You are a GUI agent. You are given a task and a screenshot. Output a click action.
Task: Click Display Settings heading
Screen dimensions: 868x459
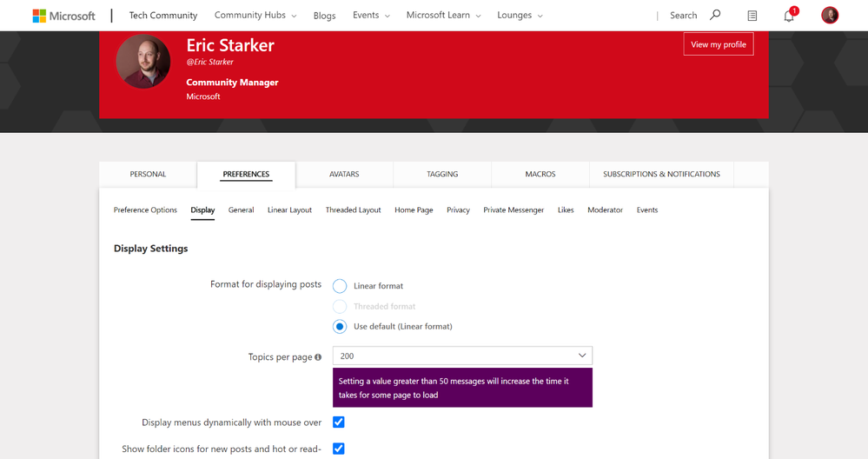[150, 249]
